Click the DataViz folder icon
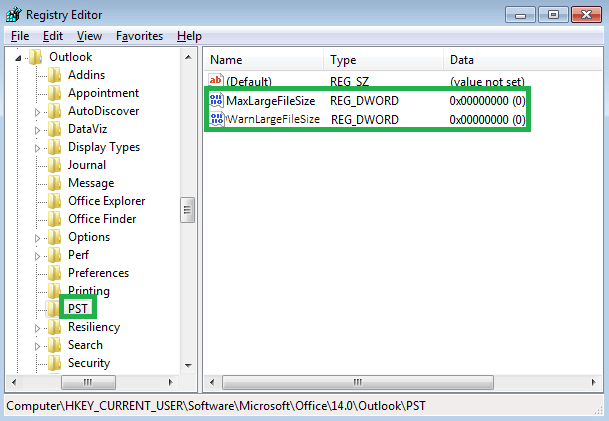This screenshot has width=609, height=421. click(x=54, y=129)
